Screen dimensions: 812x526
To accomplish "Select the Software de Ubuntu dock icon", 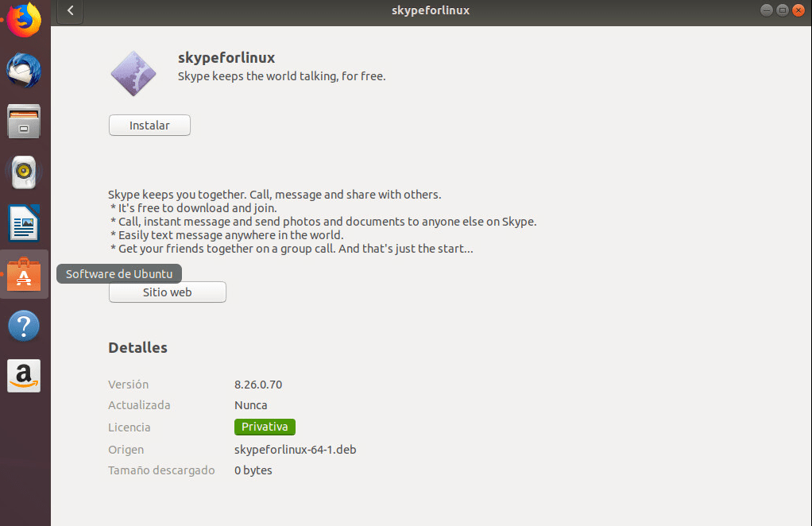I will 23,274.
